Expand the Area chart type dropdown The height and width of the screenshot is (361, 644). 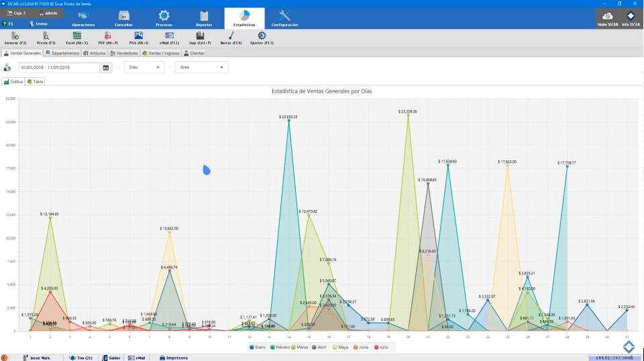click(201, 67)
